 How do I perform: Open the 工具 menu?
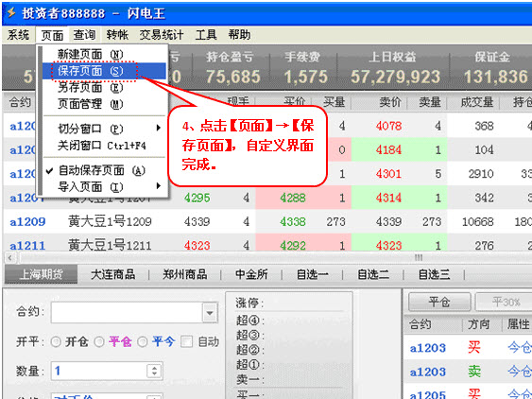(x=206, y=35)
